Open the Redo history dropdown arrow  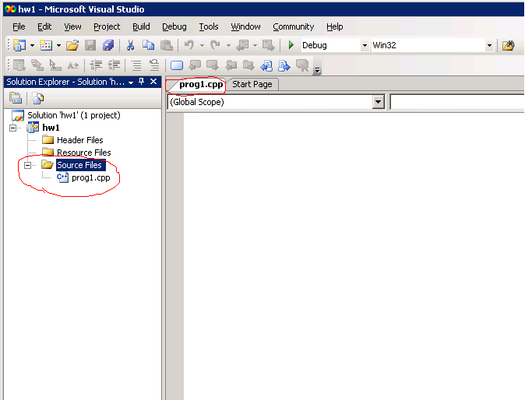(x=228, y=45)
